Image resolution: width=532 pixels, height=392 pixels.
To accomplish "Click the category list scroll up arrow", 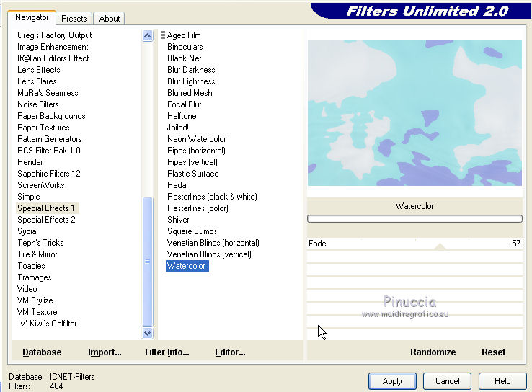I will [148, 35].
